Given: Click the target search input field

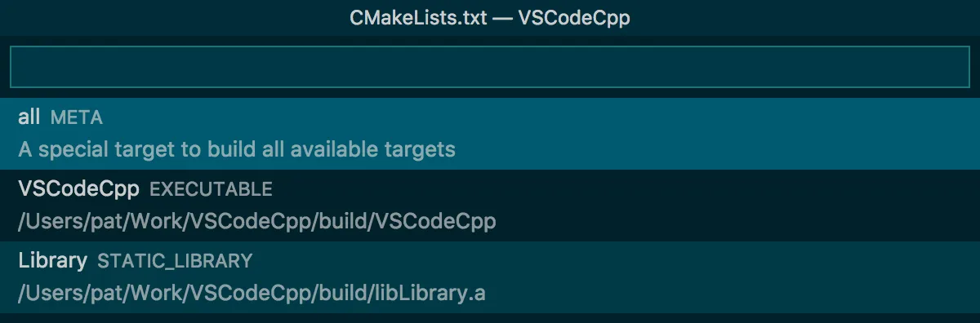Looking at the screenshot, I should pos(490,67).
